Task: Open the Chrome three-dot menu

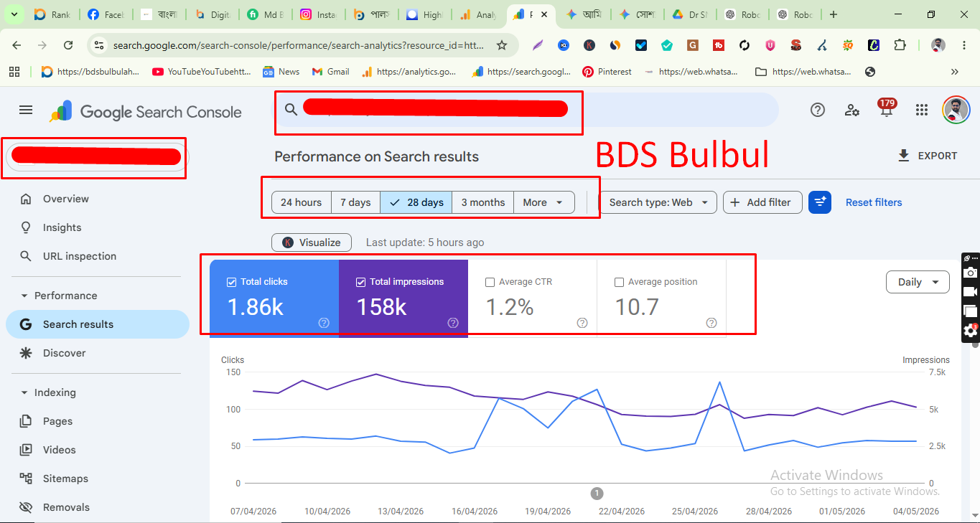Action: 963,45
